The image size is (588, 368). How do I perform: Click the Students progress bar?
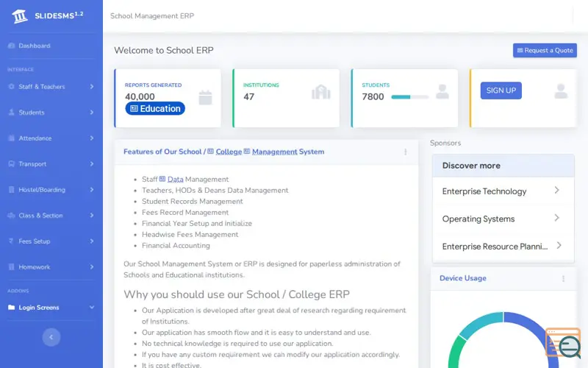(x=409, y=97)
